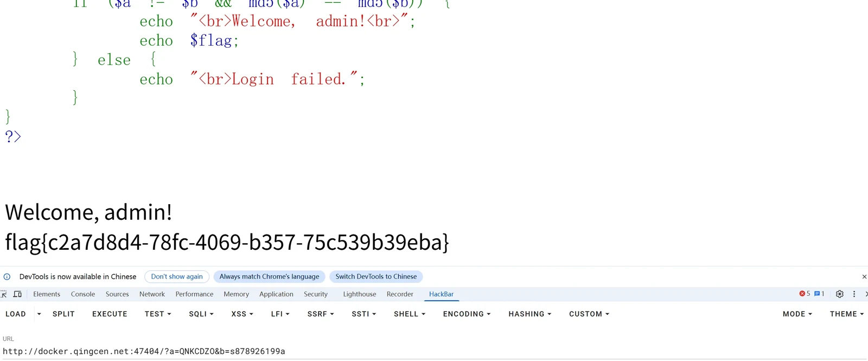Open DevTools settings gear icon

(x=840, y=294)
